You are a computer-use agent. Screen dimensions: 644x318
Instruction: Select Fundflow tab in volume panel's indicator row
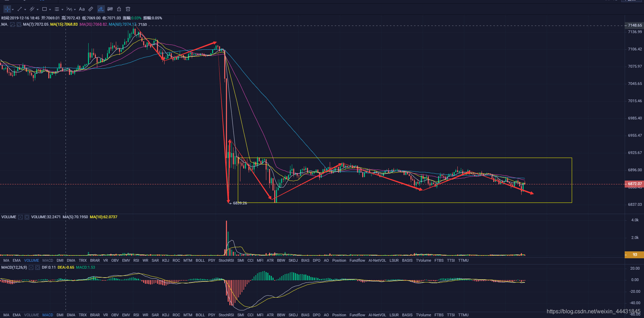point(357,261)
